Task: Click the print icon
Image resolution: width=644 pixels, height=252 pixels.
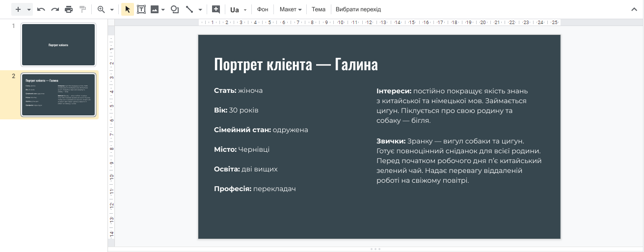Action: point(69,9)
